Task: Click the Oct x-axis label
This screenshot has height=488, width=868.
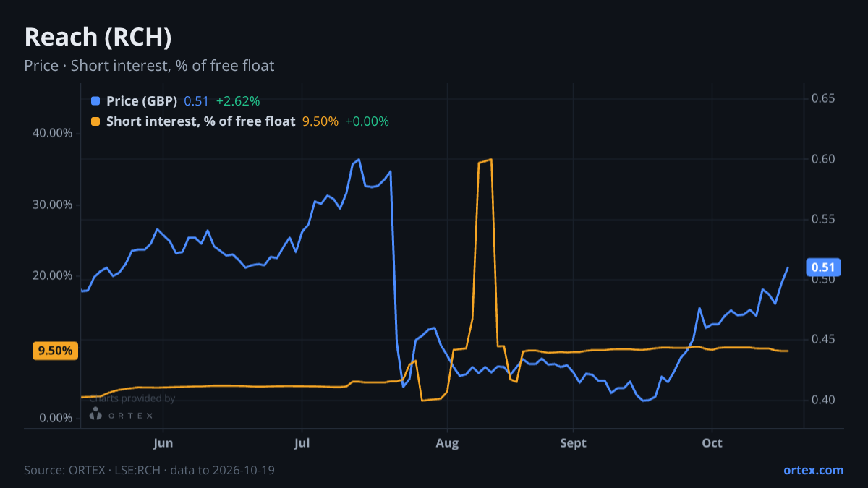Action: [712, 442]
